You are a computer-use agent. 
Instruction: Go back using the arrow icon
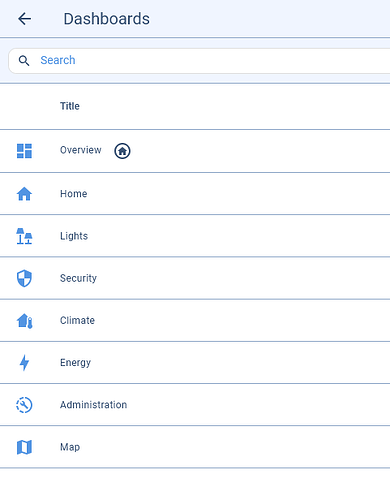coord(24,19)
